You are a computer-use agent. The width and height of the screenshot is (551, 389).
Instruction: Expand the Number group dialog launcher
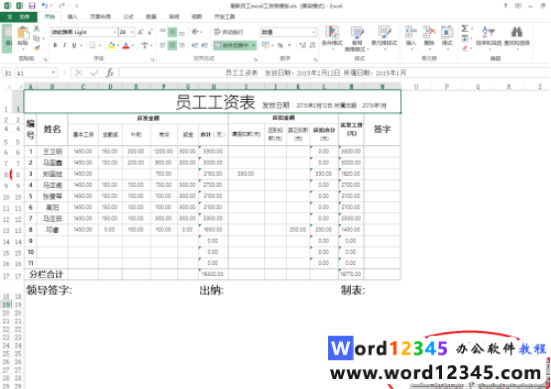(316, 59)
